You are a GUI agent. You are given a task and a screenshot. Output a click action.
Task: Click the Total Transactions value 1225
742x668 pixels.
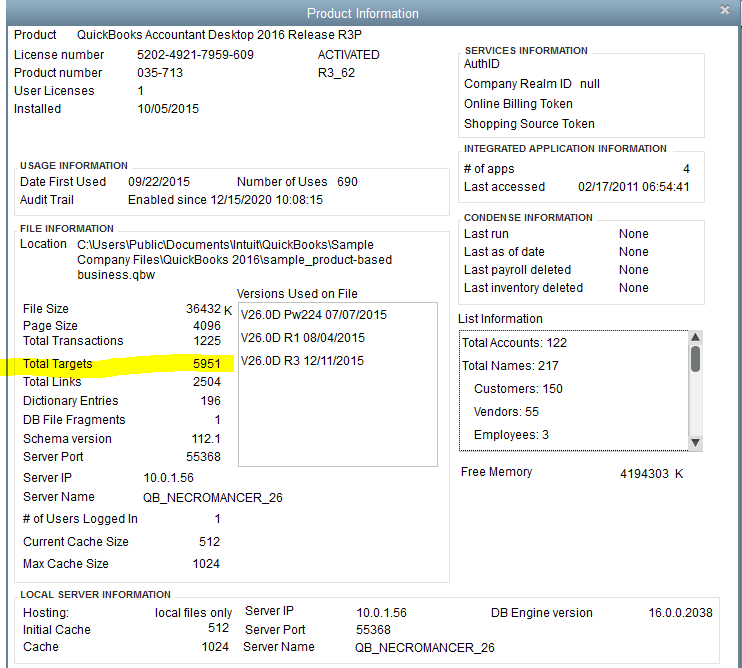(x=207, y=341)
